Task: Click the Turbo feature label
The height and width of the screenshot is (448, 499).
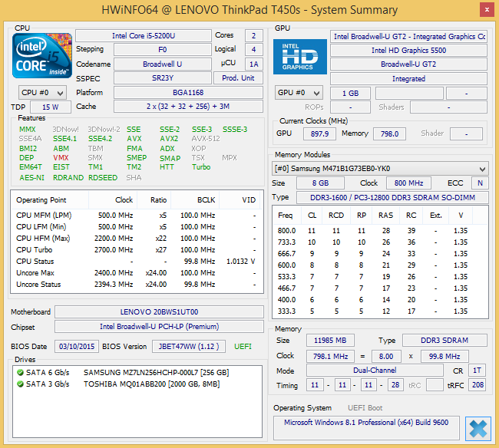Action: point(201,167)
